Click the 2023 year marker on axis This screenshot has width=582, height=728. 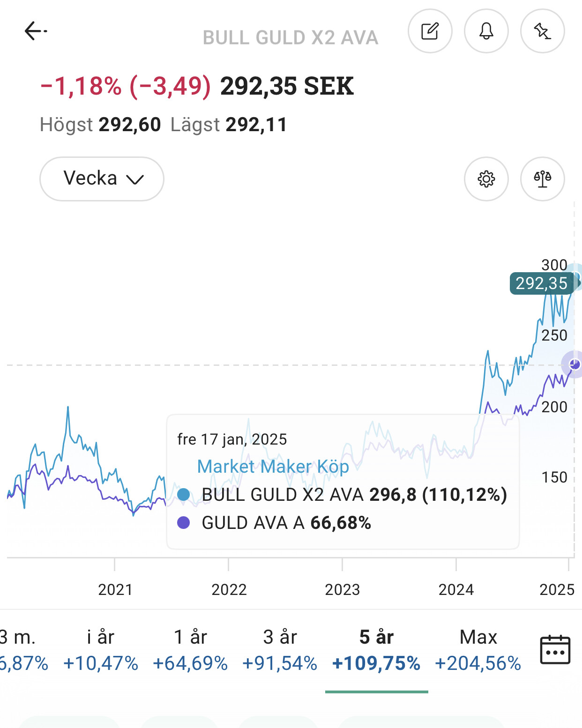[x=342, y=589]
